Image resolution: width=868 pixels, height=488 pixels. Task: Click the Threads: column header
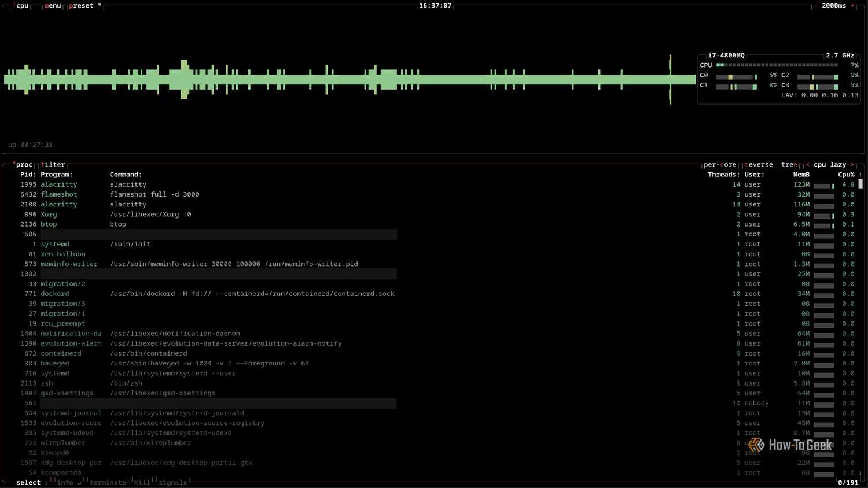click(724, 175)
